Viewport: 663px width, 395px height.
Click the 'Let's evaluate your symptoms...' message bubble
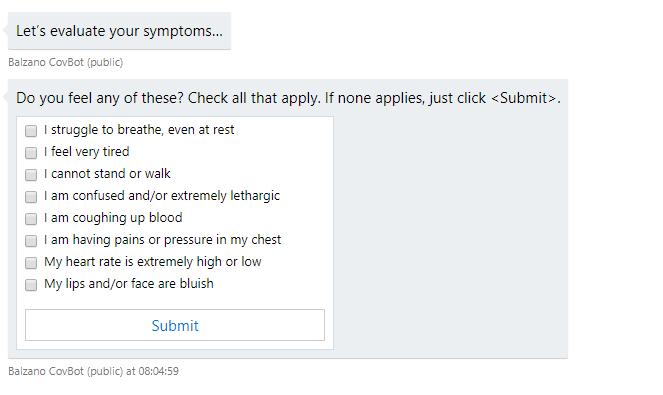[119, 31]
